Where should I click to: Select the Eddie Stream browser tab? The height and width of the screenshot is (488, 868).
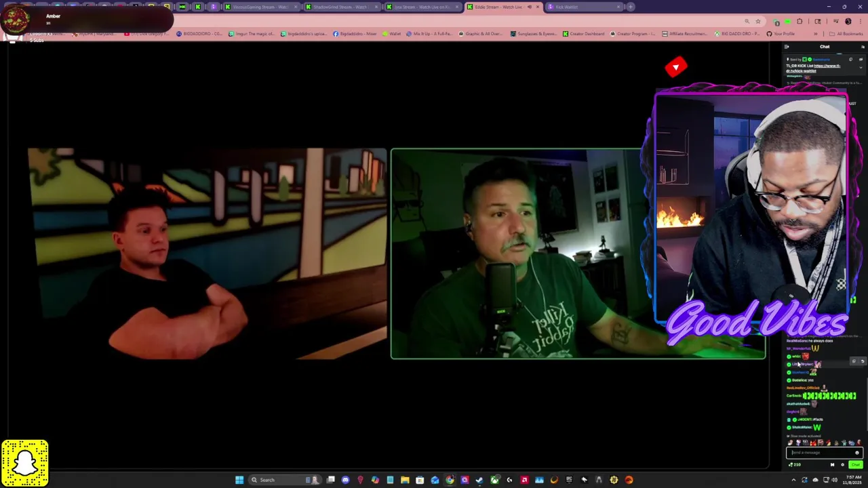click(502, 7)
